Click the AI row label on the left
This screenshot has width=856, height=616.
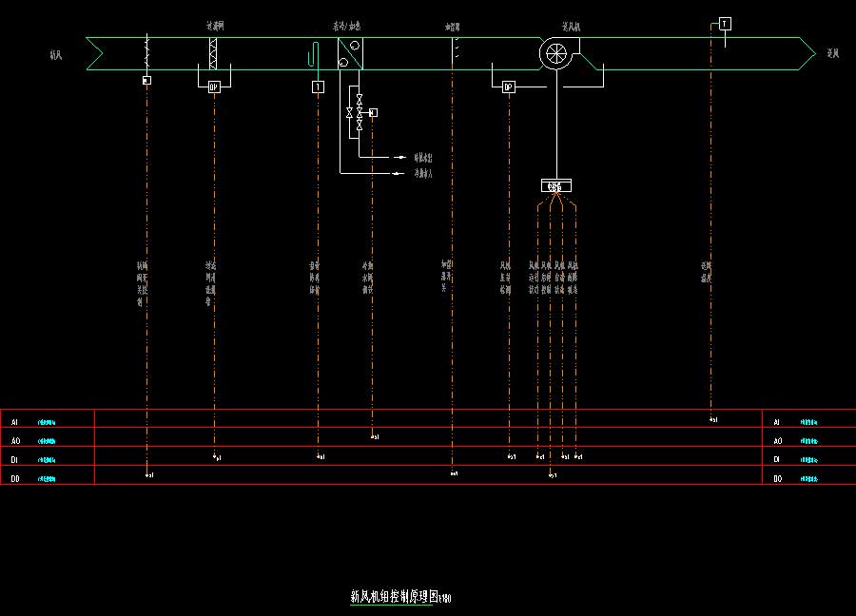(x=15, y=421)
